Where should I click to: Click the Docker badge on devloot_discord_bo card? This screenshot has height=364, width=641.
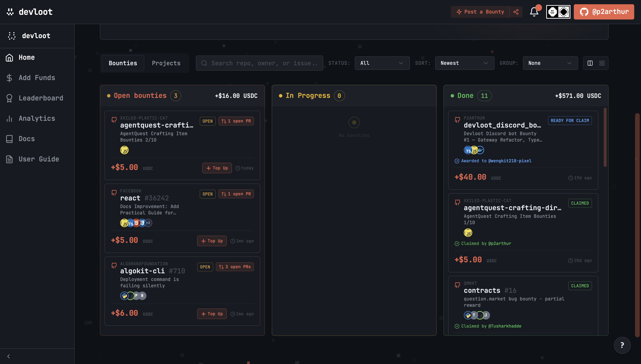480,150
